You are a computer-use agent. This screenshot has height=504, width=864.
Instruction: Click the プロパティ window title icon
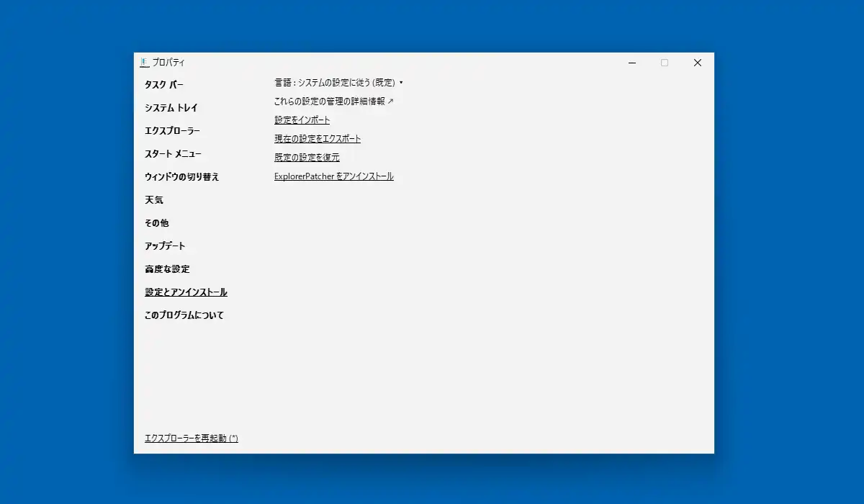coord(144,63)
